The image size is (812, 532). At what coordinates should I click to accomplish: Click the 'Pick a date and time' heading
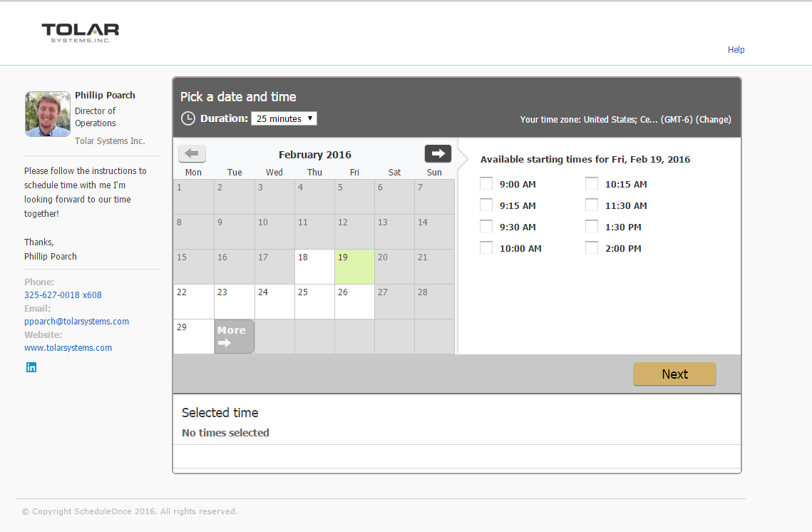[238, 97]
